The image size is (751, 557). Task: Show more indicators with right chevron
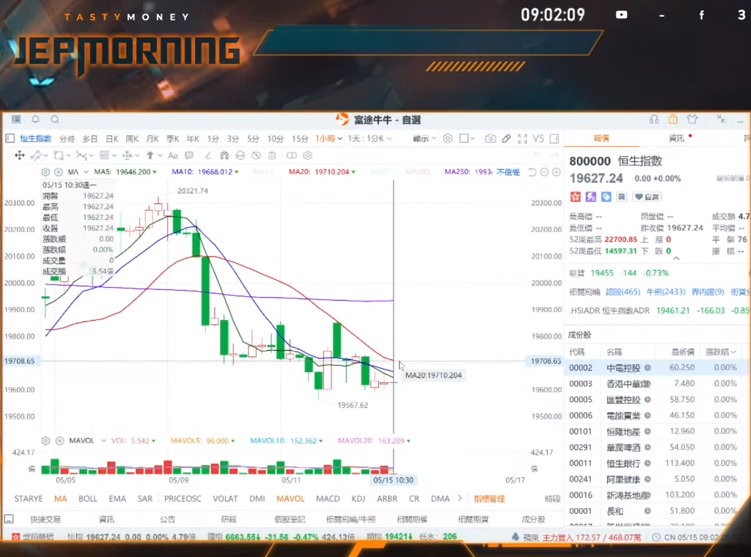(x=460, y=498)
